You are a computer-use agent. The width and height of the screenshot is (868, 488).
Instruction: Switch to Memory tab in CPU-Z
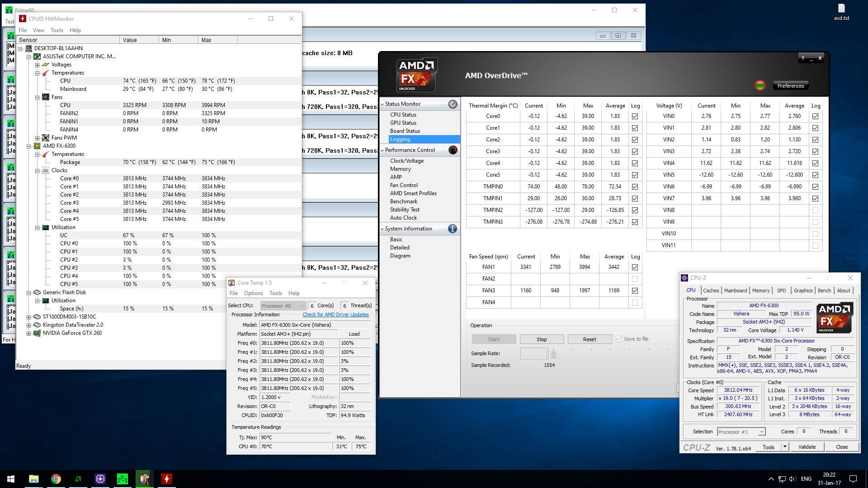(761, 291)
